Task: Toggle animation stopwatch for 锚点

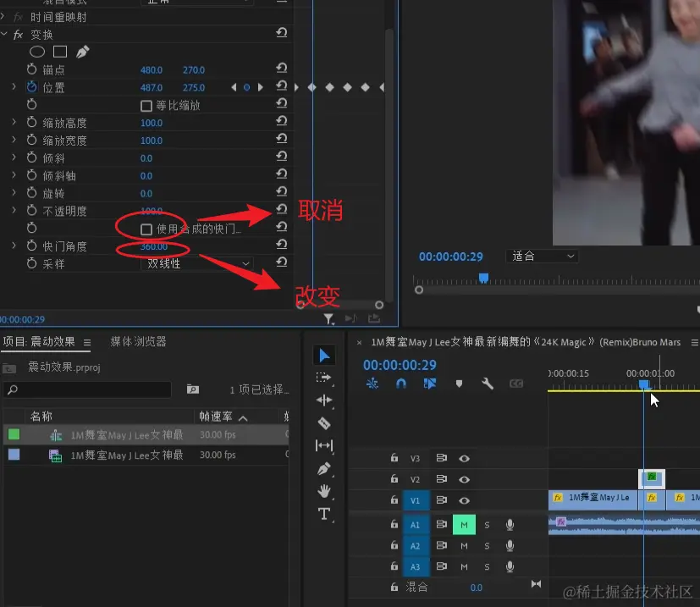Action: [31, 69]
